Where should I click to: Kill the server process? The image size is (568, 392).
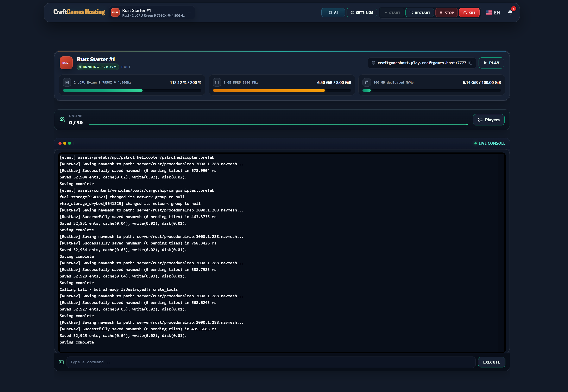[x=469, y=13]
